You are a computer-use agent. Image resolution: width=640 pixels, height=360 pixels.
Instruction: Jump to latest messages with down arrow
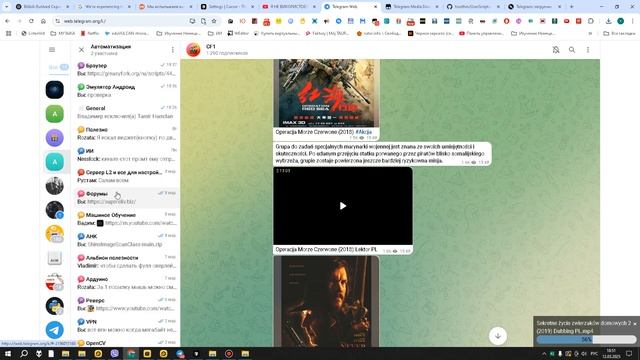498,336
